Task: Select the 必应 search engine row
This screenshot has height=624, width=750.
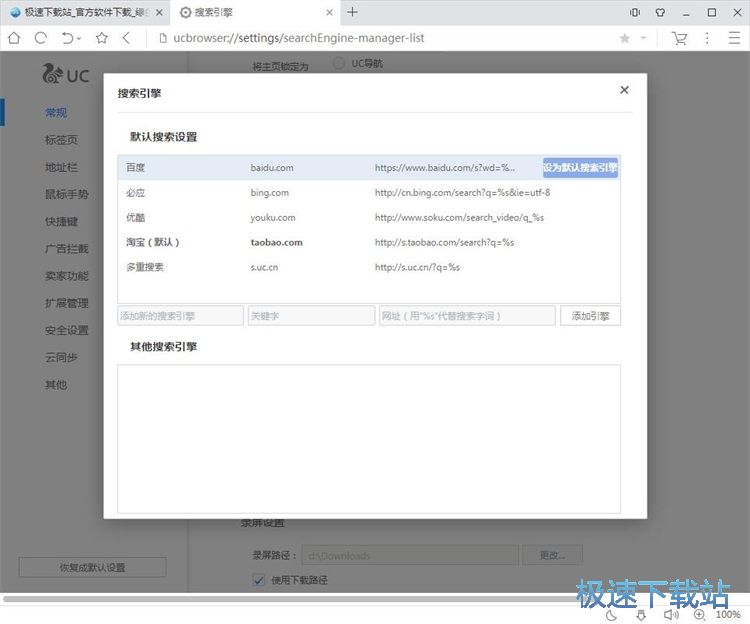Action: pyautogui.click(x=369, y=193)
